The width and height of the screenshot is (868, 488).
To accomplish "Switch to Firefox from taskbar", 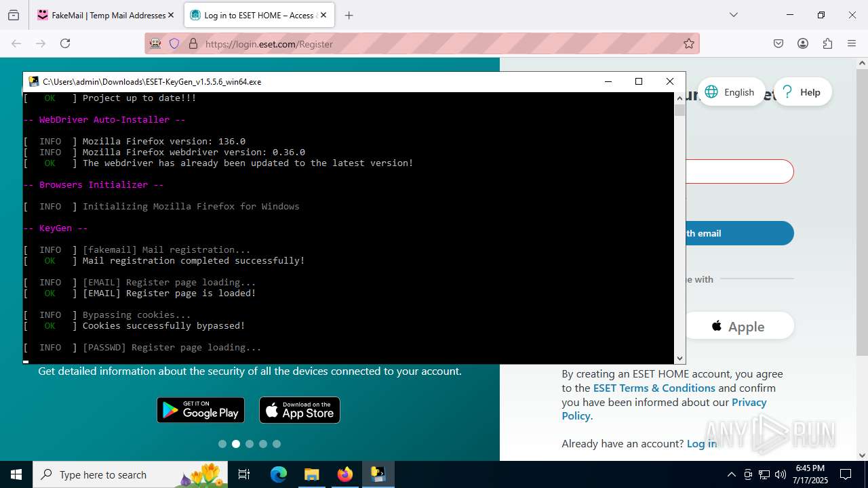I will [344, 474].
